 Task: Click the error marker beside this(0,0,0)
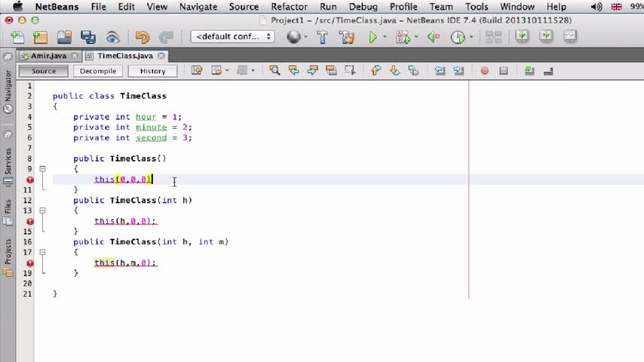point(30,179)
